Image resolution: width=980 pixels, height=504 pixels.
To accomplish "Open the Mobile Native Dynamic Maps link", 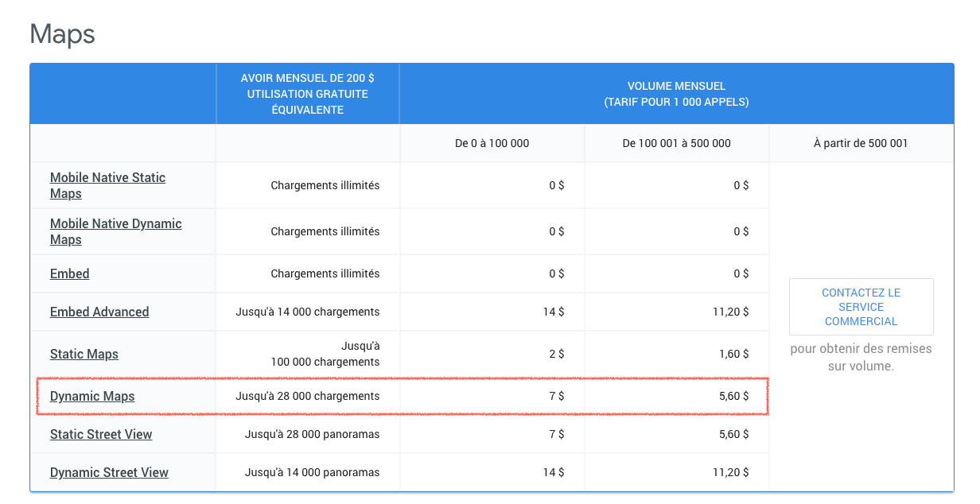I will [115, 231].
